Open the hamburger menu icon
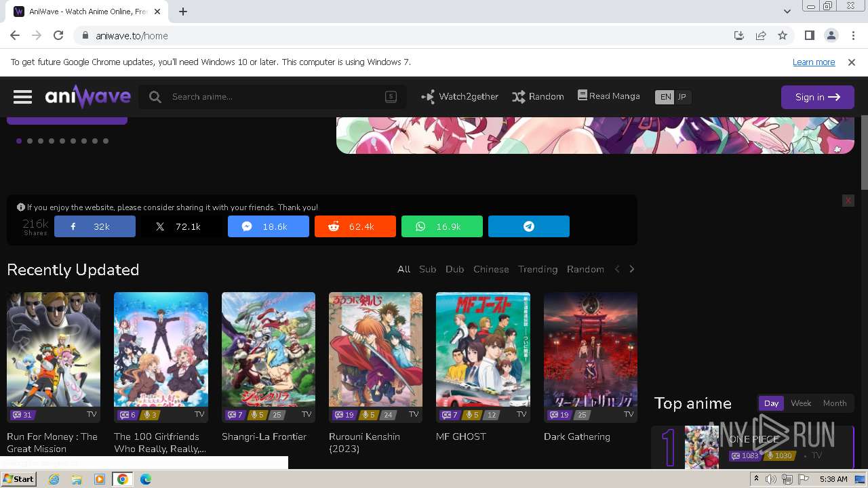The width and height of the screenshot is (868, 488). (22, 97)
